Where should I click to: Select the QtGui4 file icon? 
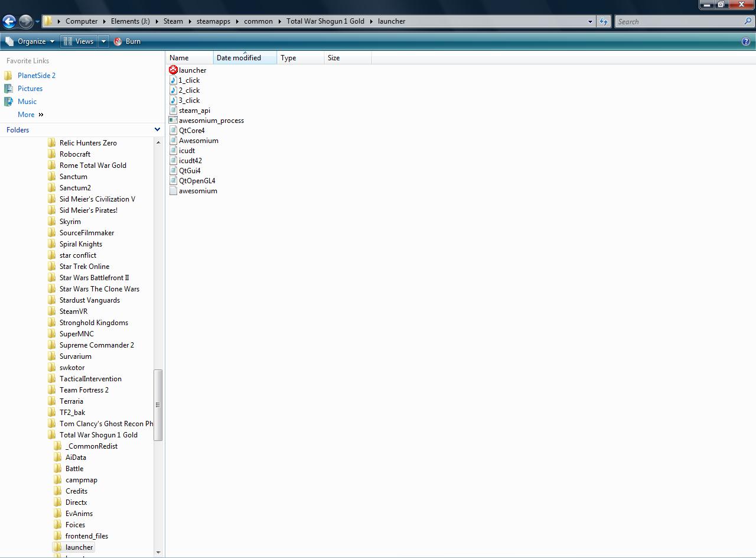tap(173, 171)
